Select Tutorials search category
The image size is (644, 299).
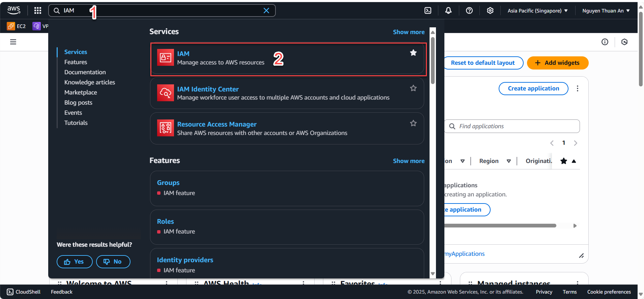[x=76, y=123]
